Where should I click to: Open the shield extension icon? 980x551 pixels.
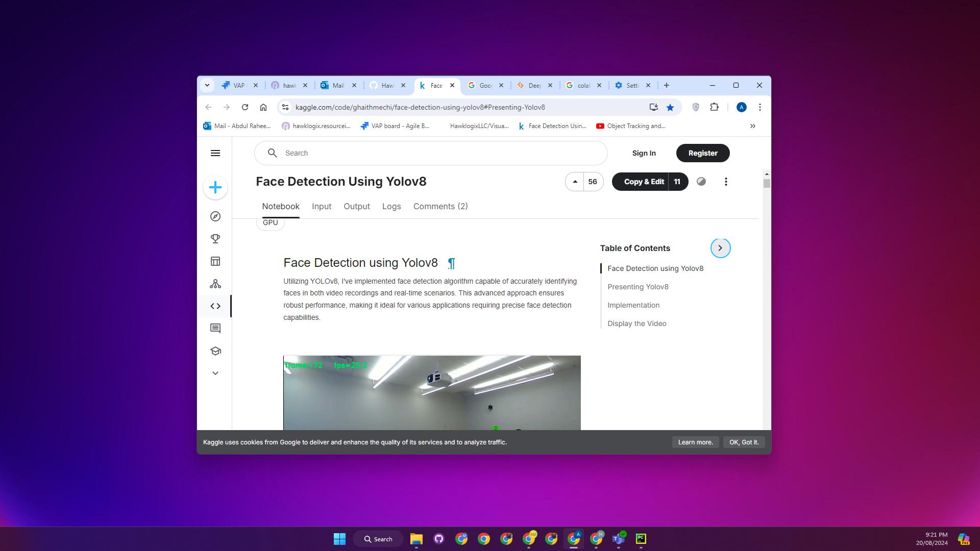(696, 107)
